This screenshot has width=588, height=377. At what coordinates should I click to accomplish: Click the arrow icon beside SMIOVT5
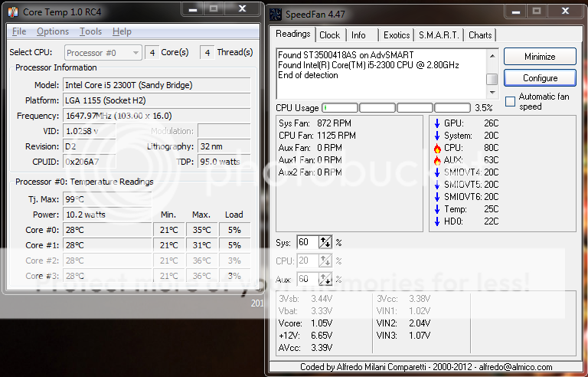437,185
